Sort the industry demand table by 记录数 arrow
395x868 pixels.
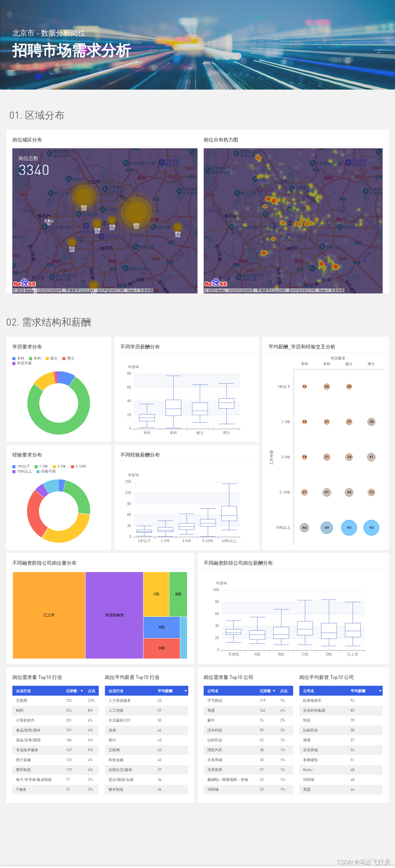(x=81, y=691)
